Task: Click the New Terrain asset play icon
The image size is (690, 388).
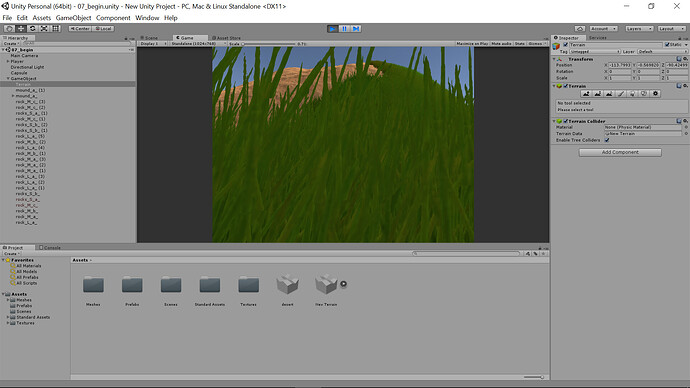Action: point(343,284)
